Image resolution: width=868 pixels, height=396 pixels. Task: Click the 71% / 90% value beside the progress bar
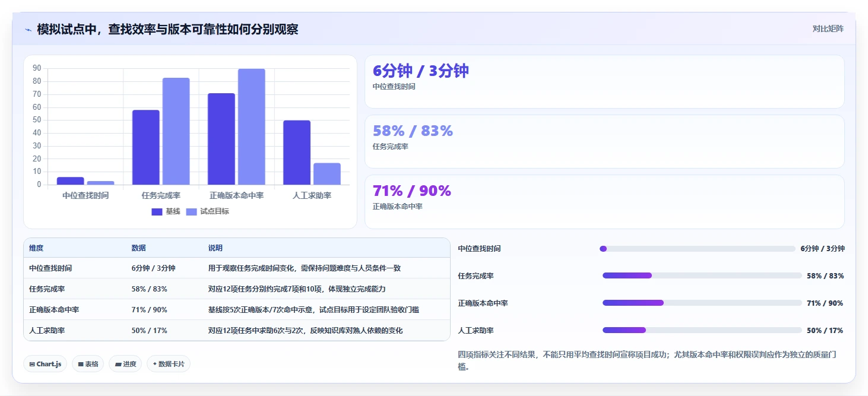pos(825,303)
